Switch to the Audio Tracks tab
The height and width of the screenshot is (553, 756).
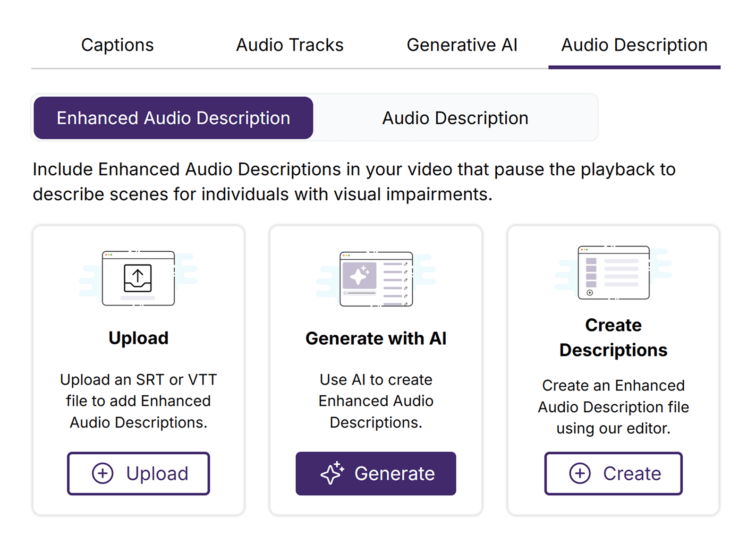[289, 45]
